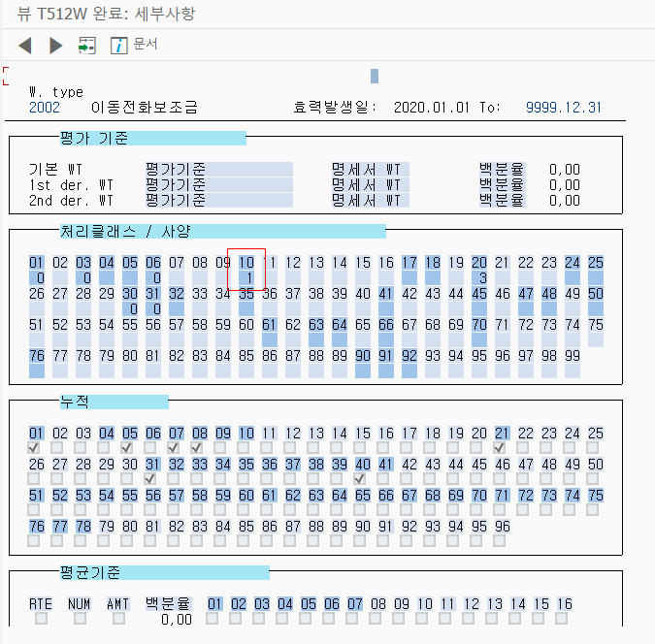Click 명세서 WT field in 2nd der. WT row
655x644 pixels.
pyautogui.click(x=370, y=200)
